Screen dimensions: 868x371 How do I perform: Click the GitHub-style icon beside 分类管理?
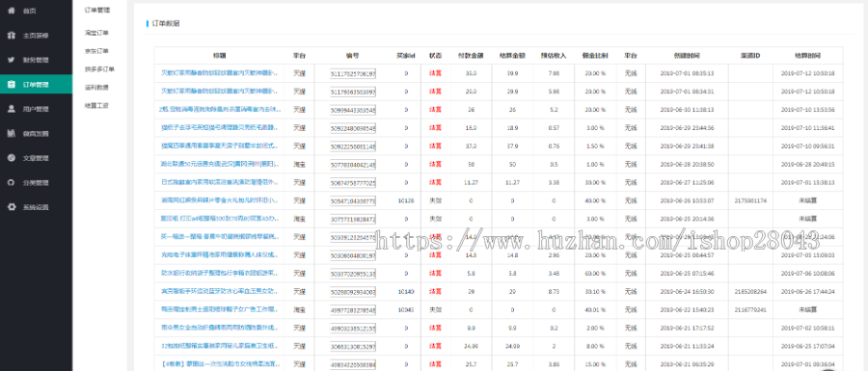click(11, 182)
